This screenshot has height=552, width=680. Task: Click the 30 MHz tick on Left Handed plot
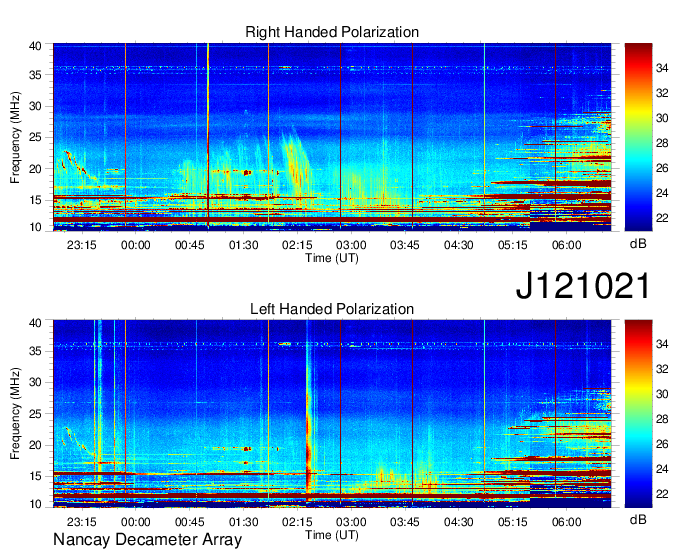point(35,382)
